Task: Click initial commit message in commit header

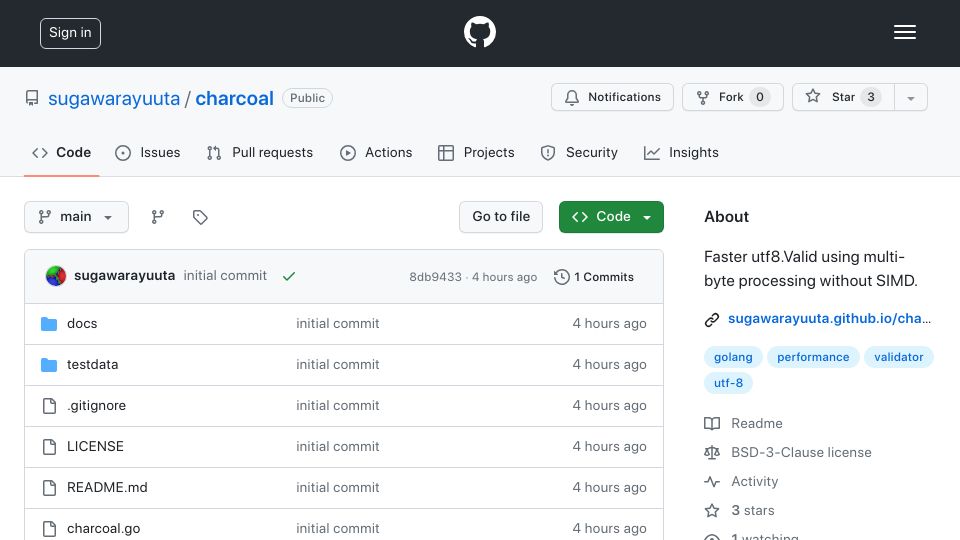Action: coord(225,276)
